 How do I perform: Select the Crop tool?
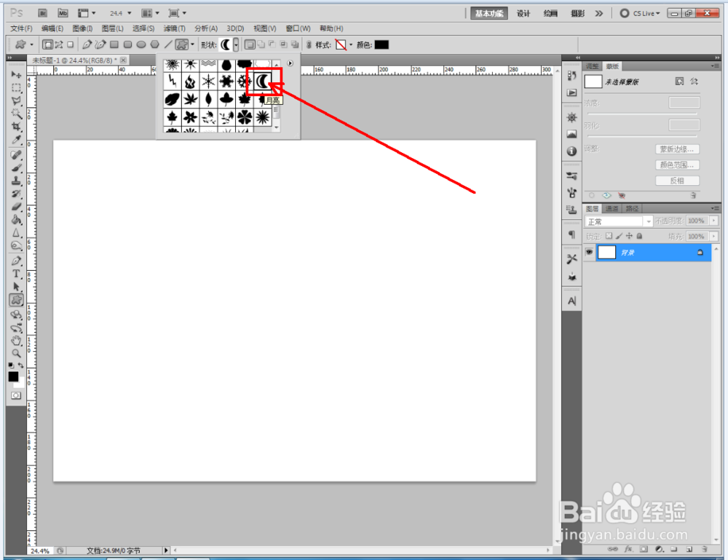tap(16, 127)
